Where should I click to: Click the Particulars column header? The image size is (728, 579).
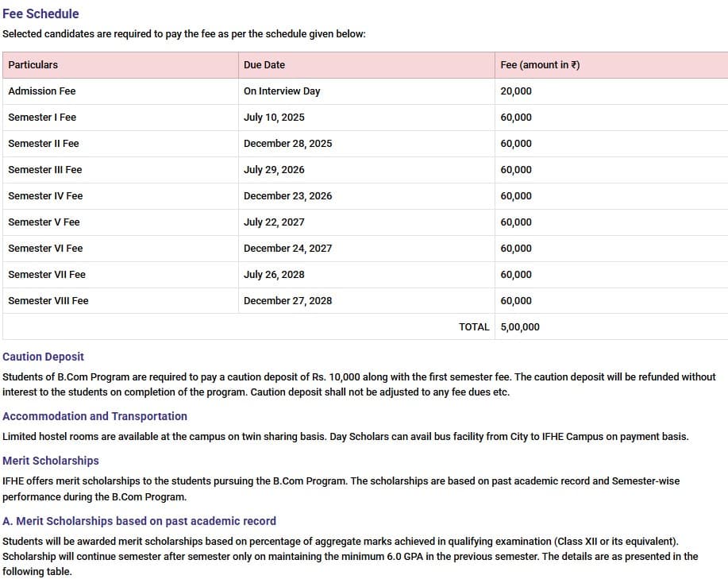(33, 65)
